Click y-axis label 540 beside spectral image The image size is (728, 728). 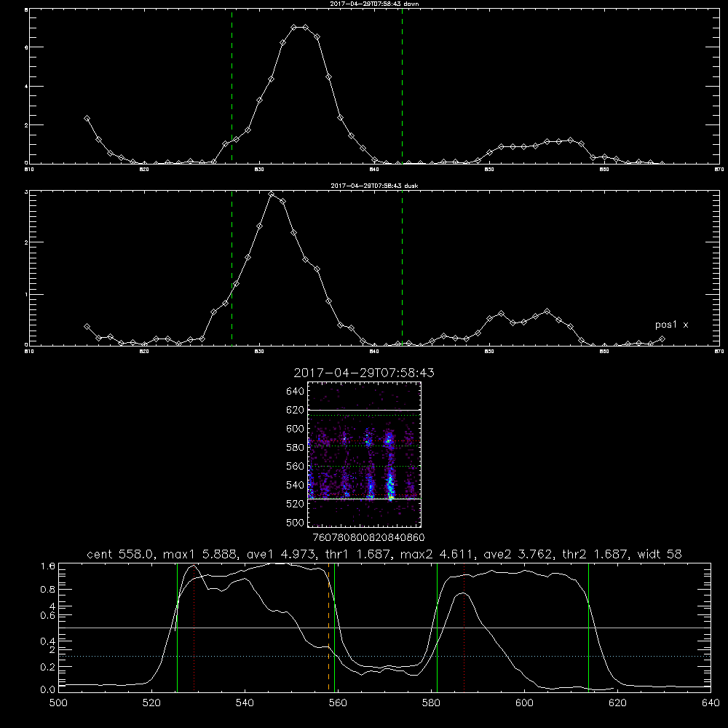tap(296, 485)
